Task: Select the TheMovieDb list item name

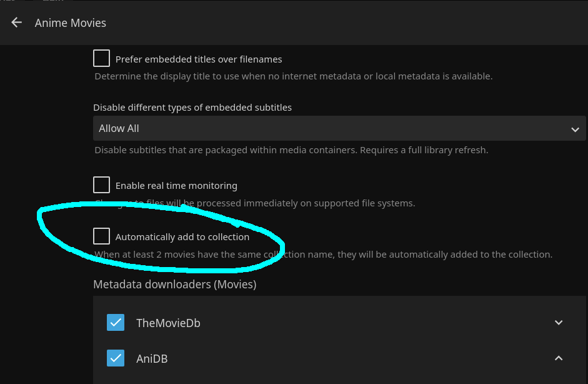Action: pos(168,323)
